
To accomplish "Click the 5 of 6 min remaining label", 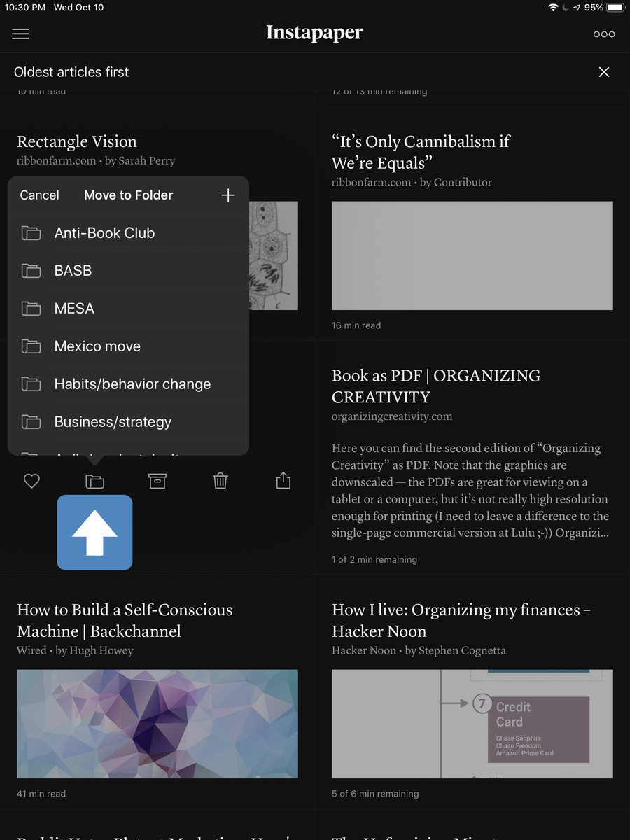I will tap(375, 794).
